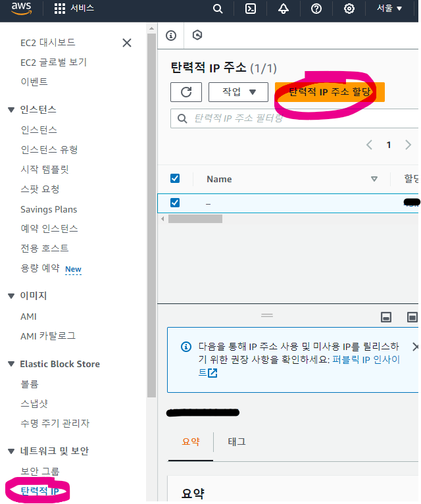Click 탄력적 IP 주소 할당 button
421x504 pixels.
330,92
